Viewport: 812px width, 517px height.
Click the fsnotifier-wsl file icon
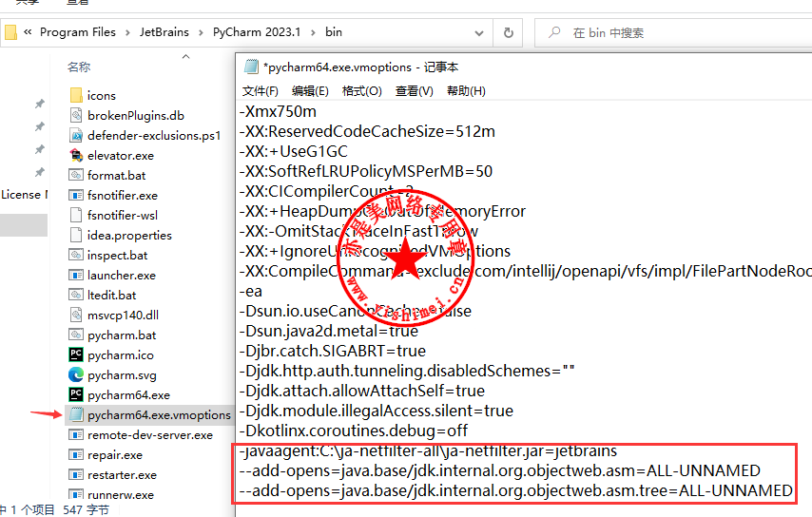tap(76, 215)
